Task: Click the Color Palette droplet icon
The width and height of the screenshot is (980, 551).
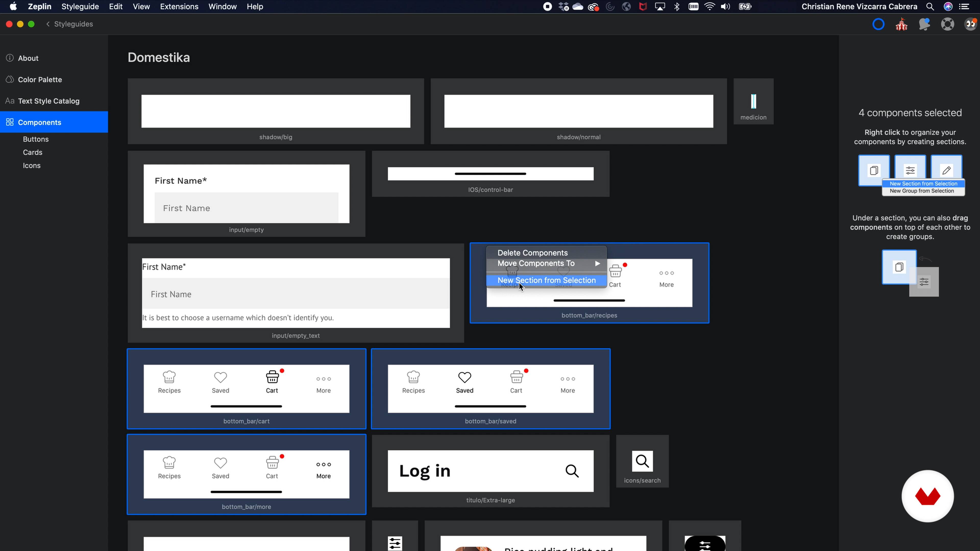Action: pos(10,79)
